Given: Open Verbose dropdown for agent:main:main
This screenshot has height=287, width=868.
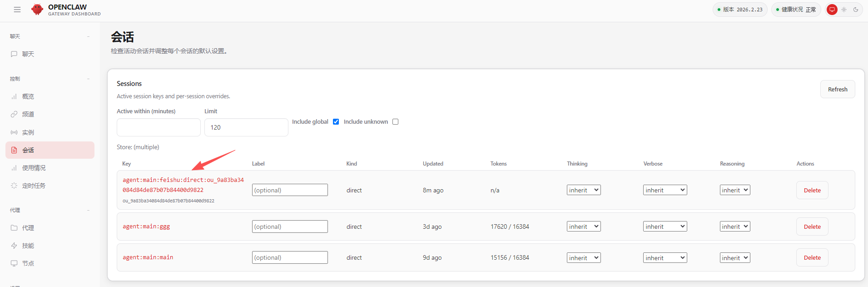Looking at the screenshot, I should click(665, 258).
